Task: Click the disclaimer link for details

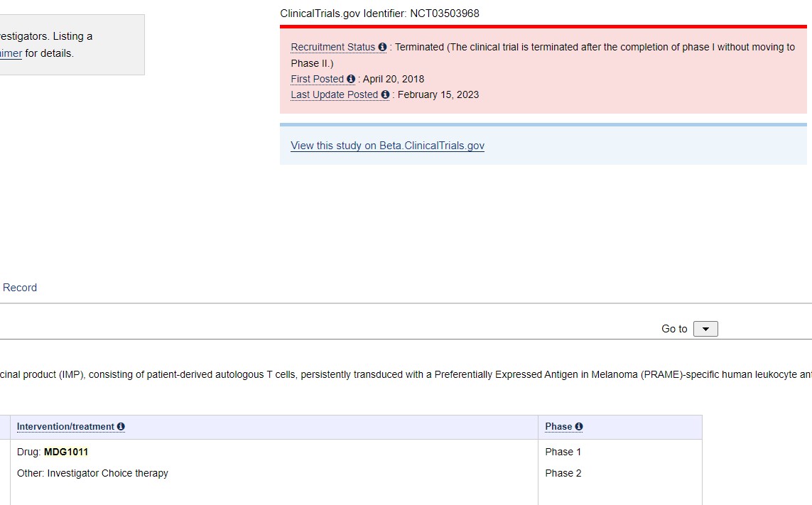Action: tap(12, 53)
